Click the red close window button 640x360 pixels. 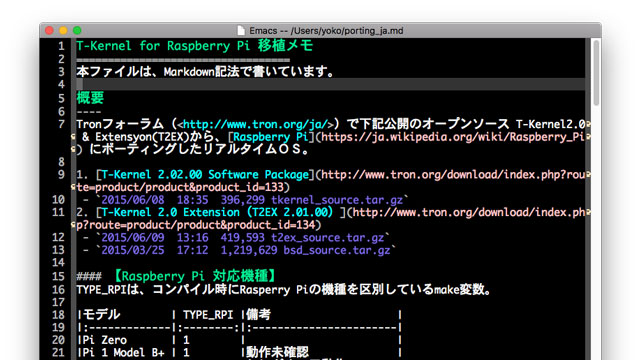pos(49,31)
